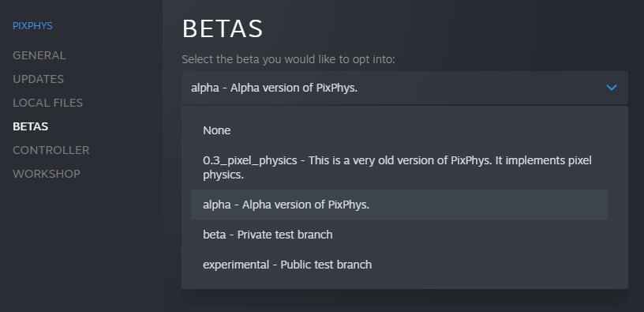
Task: Select beta - Private test branch
Action: tap(399, 235)
